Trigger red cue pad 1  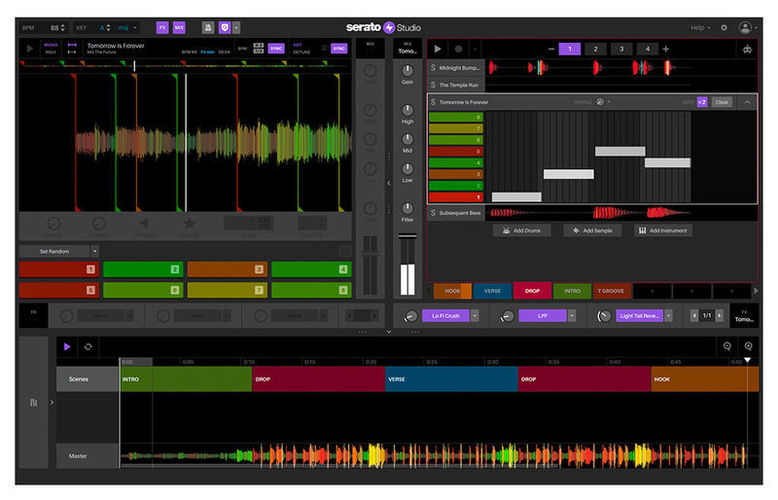[x=59, y=269]
